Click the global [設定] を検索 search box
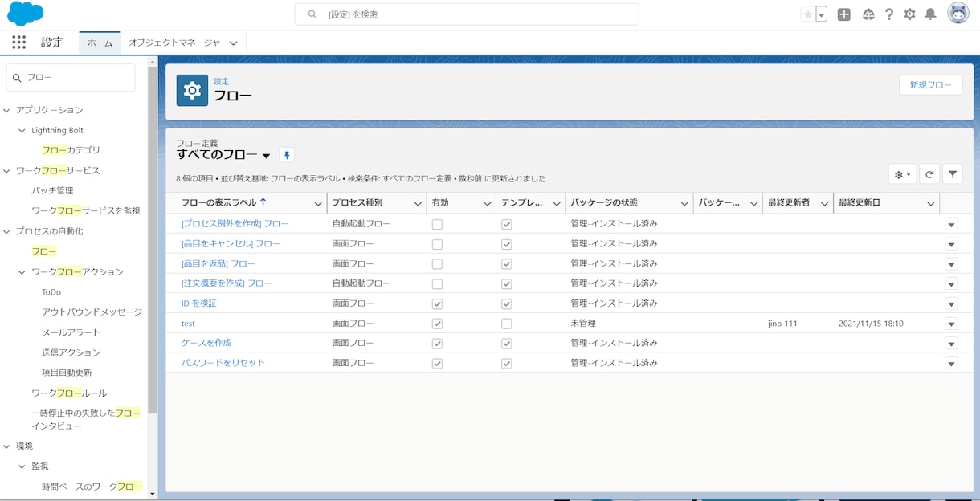980x501 pixels. point(467,14)
